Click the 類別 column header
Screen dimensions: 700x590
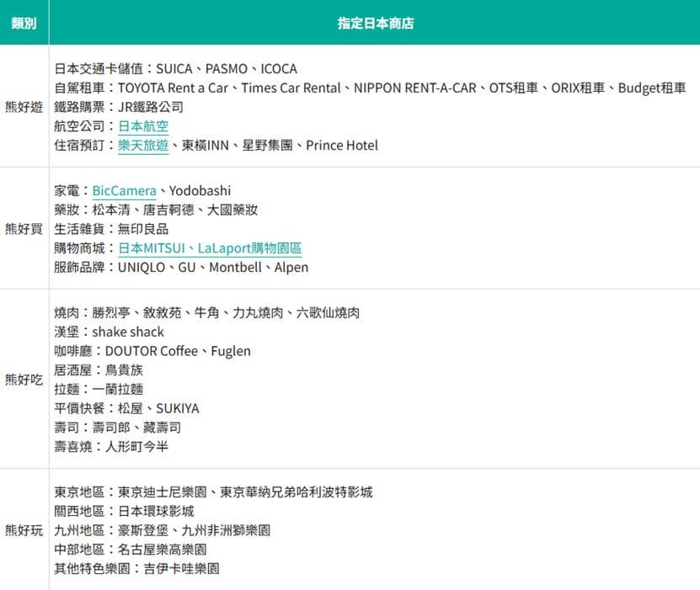click(x=24, y=22)
